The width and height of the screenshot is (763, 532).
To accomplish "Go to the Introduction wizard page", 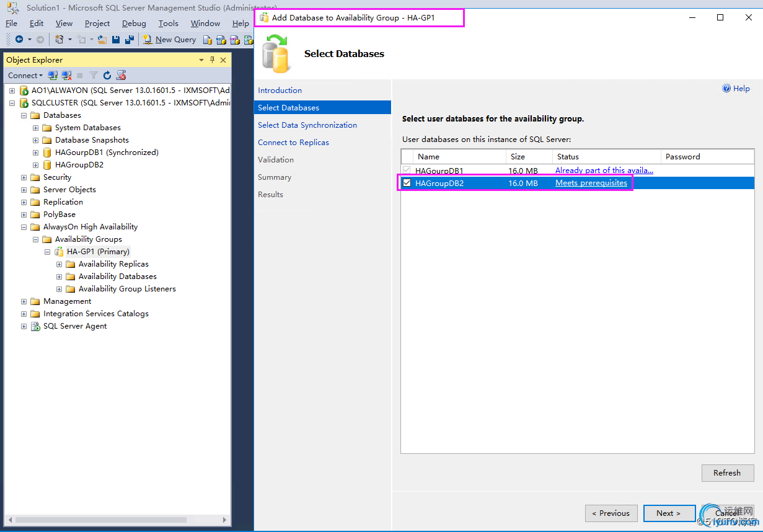I will (x=280, y=90).
